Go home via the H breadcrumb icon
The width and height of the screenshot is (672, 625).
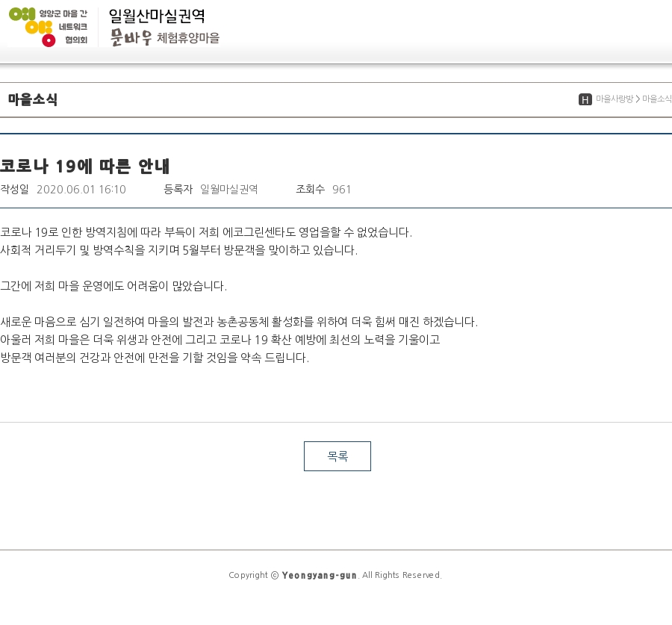click(585, 99)
